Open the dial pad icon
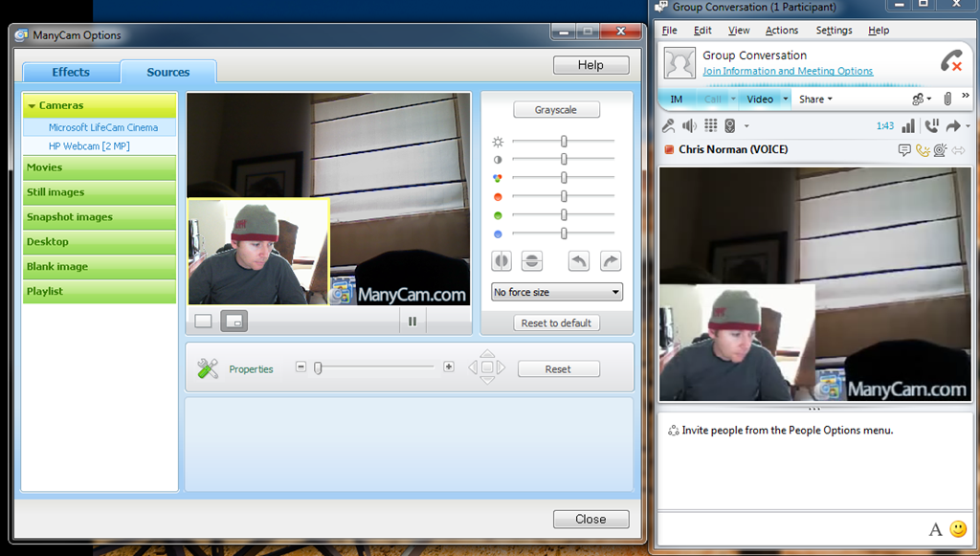The width and height of the screenshot is (980, 556). [711, 125]
